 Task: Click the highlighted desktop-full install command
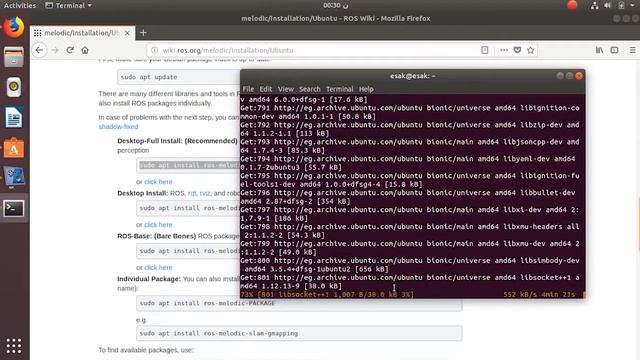pyautogui.click(x=189, y=165)
